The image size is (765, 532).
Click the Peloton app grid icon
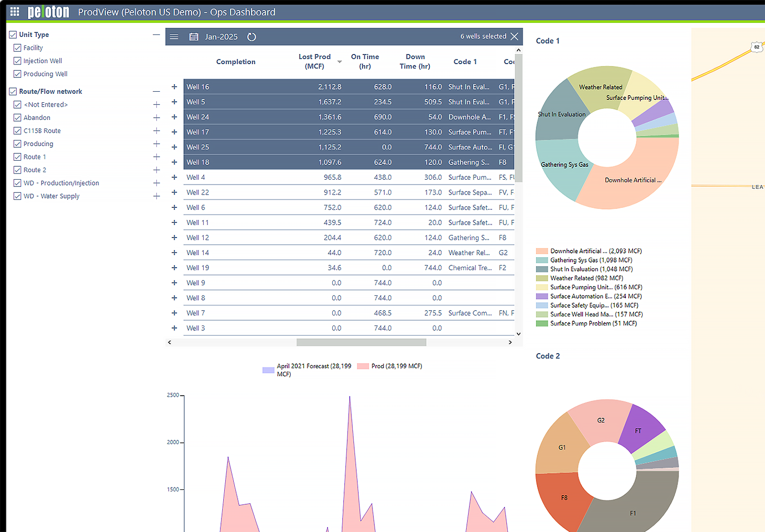coord(14,11)
